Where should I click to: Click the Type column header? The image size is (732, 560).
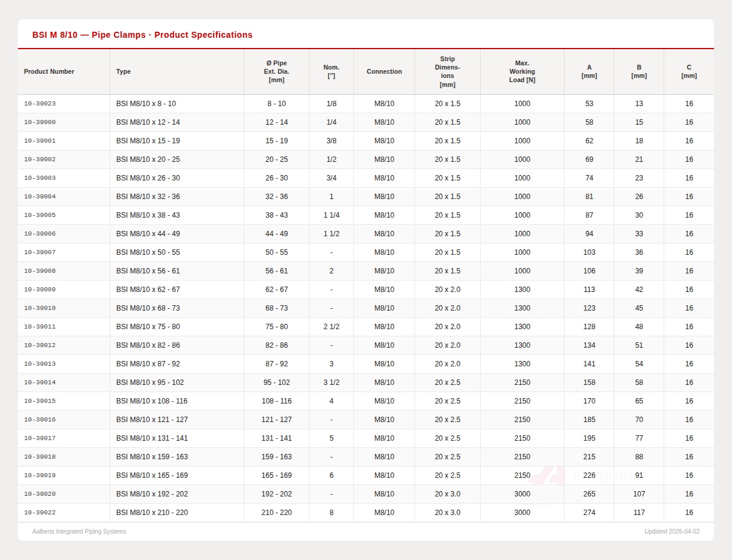[124, 71]
